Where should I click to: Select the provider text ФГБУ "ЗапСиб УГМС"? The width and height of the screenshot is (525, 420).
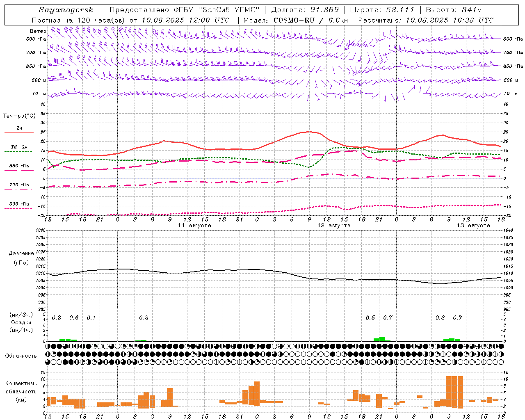[217, 10]
